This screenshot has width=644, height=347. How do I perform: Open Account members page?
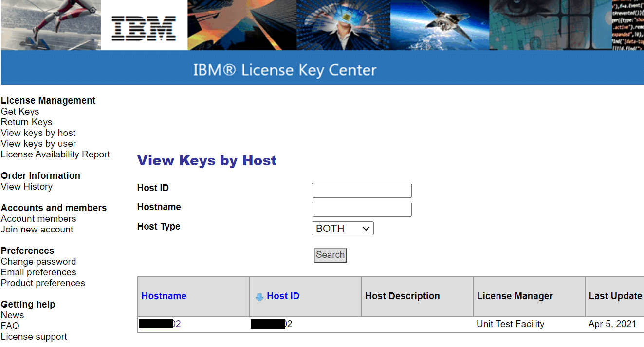(x=38, y=219)
